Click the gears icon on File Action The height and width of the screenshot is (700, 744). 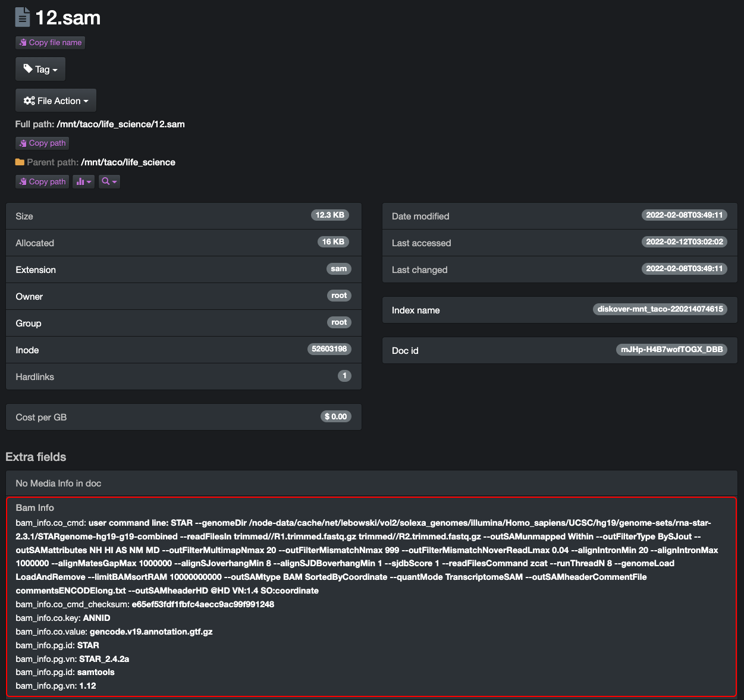tap(29, 101)
